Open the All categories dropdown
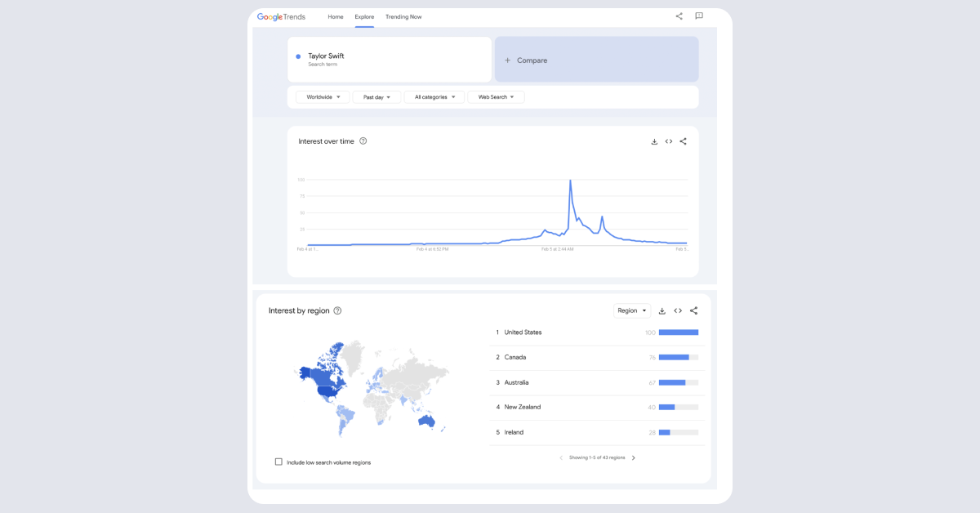This screenshot has width=980, height=513. pos(434,96)
